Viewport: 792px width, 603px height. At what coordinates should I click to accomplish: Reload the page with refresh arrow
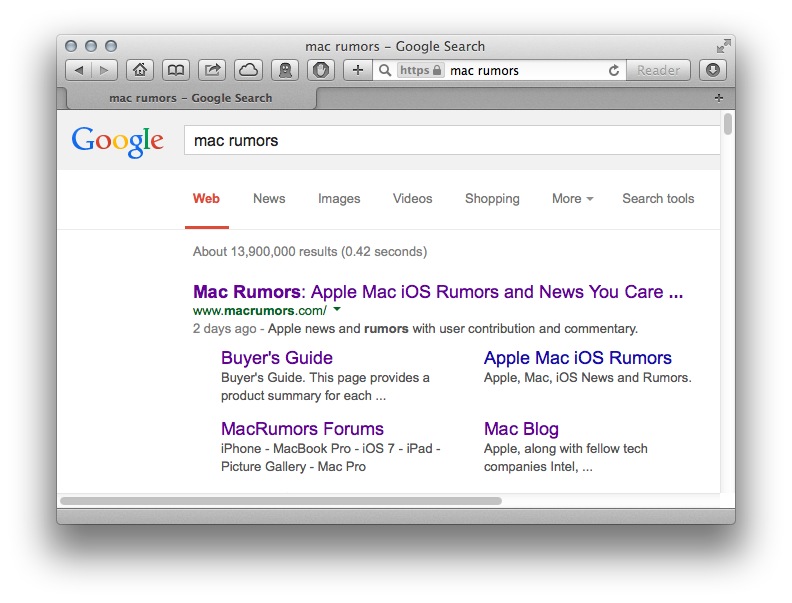tap(614, 70)
